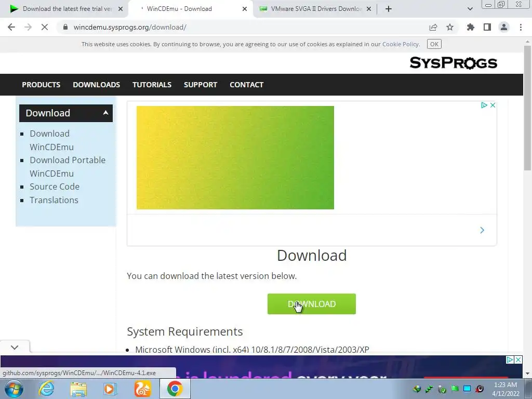Open 'Download Portable WinCDEmu' sidebar link
Image resolution: width=532 pixels, height=399 pixels.
[68, 167]
